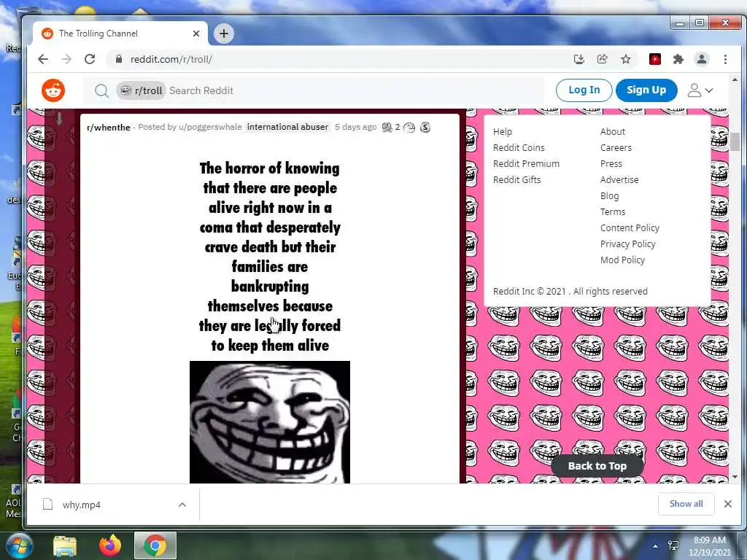Click the padlock site info icon

(119, 59)
